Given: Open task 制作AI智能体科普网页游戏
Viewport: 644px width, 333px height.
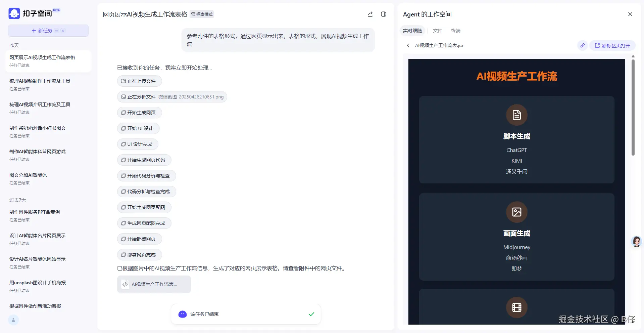Looking at the screenshot, I should tap(48, 155).
